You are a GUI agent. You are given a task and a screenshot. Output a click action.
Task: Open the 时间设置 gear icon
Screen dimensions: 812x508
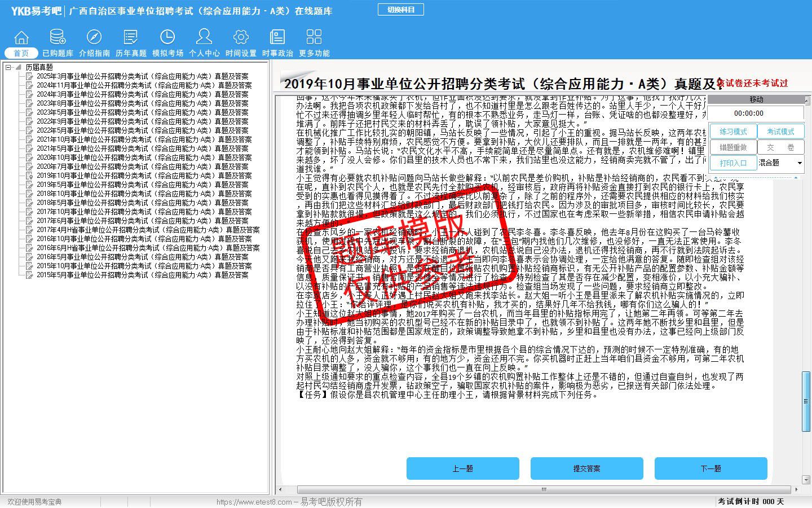pos(241,38)
